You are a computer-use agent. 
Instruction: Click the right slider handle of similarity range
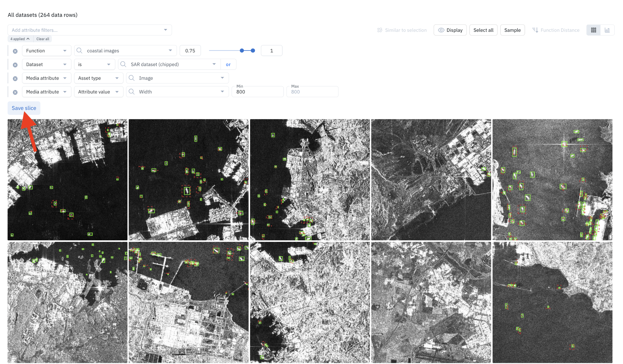[x=253, y=51]
